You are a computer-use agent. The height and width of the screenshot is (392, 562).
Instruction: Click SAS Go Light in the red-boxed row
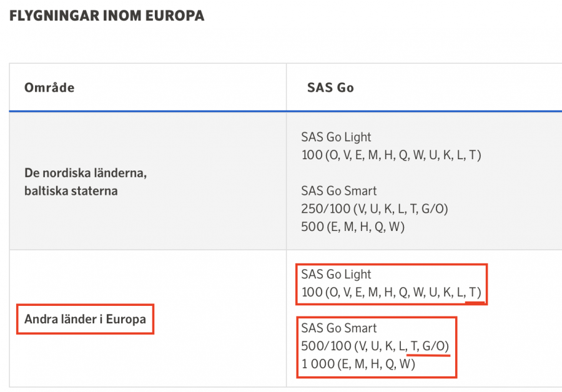336,274
